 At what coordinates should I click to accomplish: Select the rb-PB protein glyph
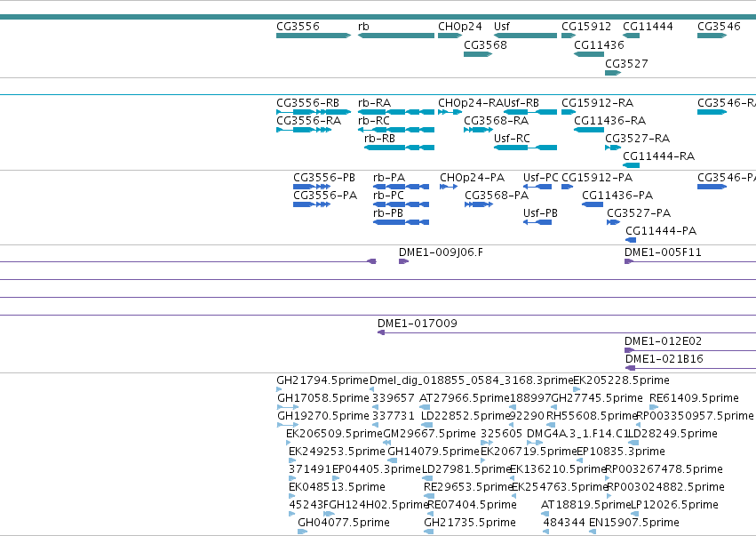coord(402,222)
